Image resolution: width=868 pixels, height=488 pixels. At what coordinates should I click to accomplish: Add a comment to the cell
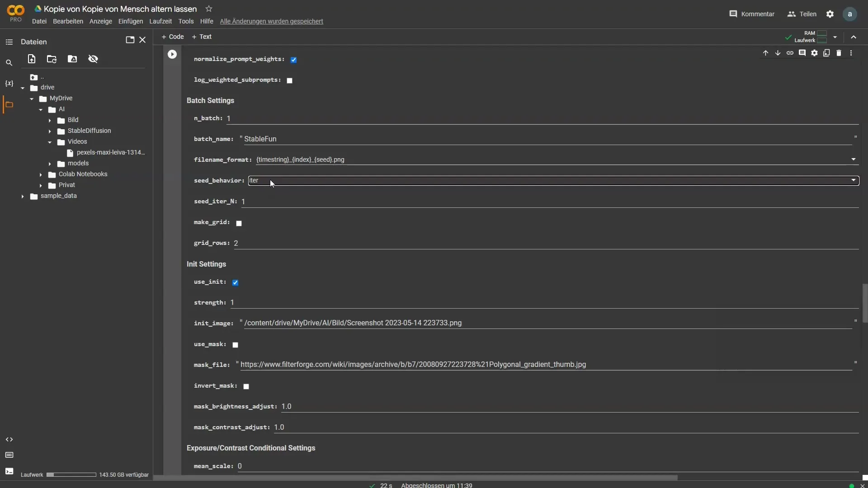(x=802, y=53)
